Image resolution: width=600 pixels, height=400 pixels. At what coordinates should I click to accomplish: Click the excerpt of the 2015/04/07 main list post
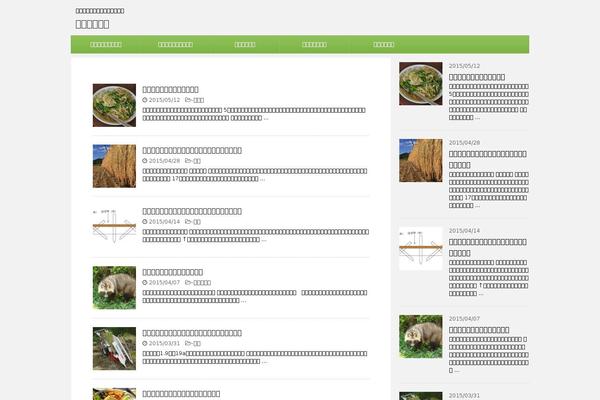click(255, 297)
